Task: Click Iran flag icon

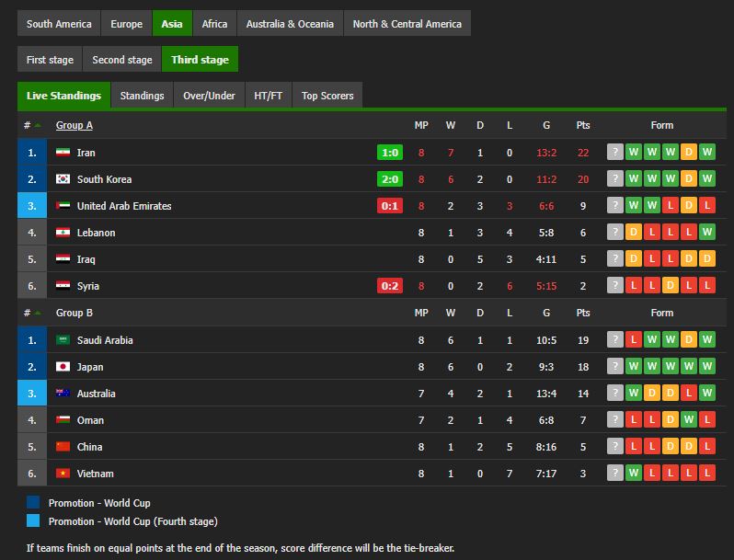Action: [x=63, y=152]
